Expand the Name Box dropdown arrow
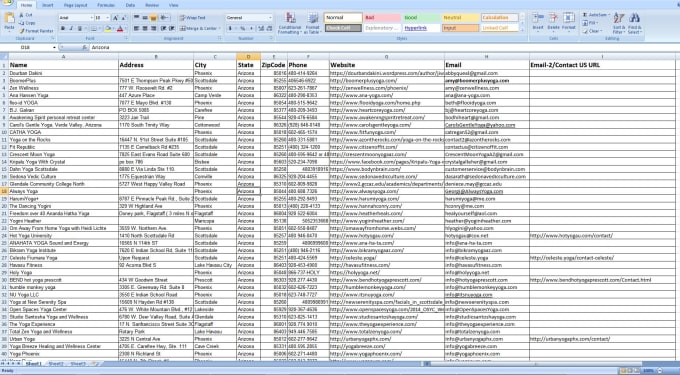The image size is (680, 375). tap(54, 47)
